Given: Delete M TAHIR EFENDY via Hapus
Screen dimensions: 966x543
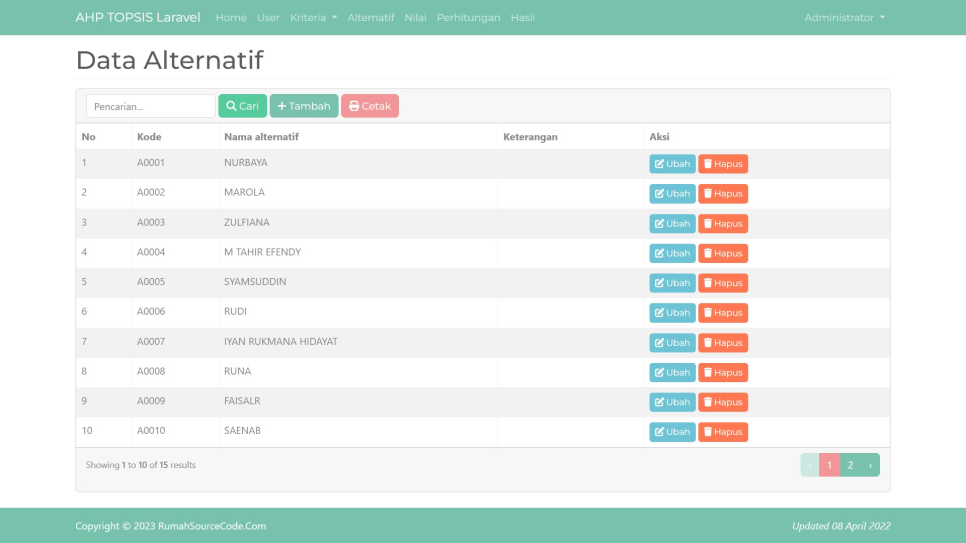Looking at the screenshot, I should 723,253.
